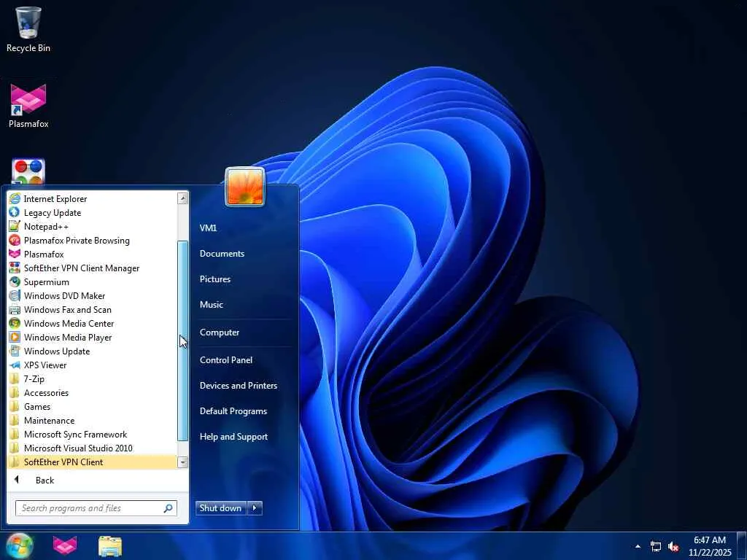The width and height of the screenshot is (747, 560).
Task: Click the muted volume tray icon
Action: 673,546
